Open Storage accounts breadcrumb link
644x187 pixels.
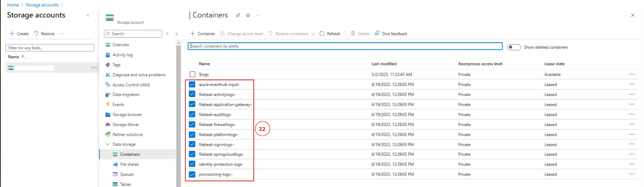(x=42, y=5)
